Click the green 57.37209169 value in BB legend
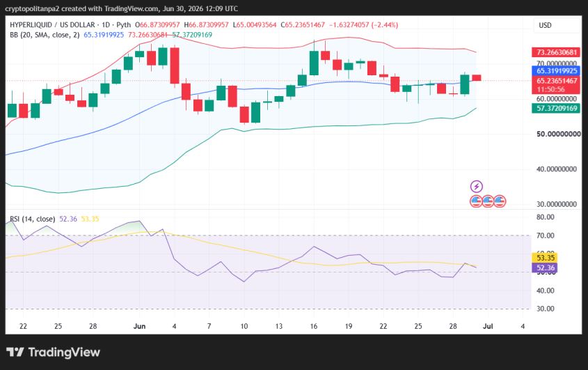Image resolution: width=588 pixels, height=370 pixels. [x=192, y=35]
